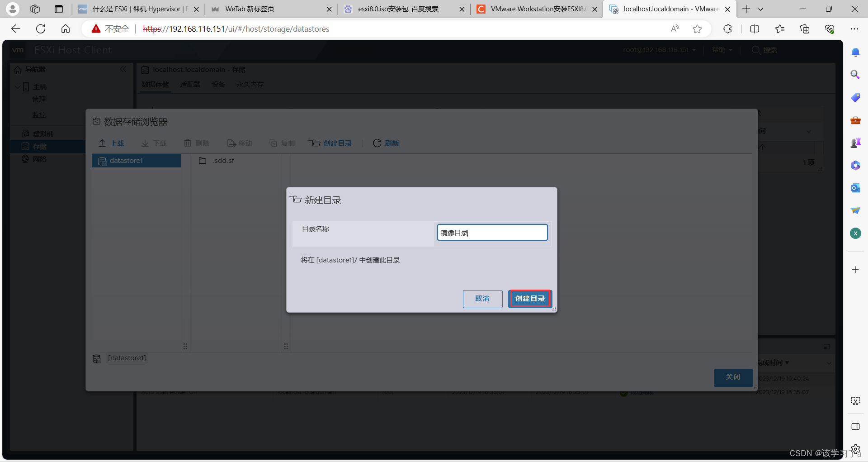This screenshot has width=868, height=462.
Task: Open the collections icon
Action: (x=805, y=29)
